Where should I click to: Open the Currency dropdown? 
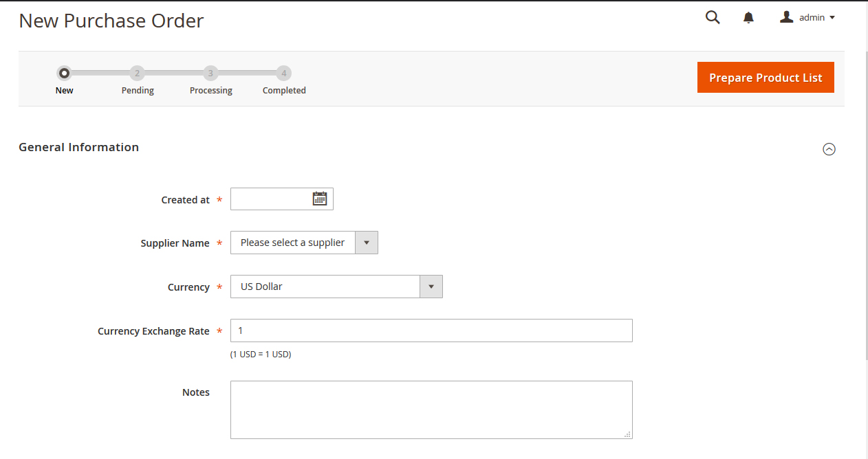point(336,287)
